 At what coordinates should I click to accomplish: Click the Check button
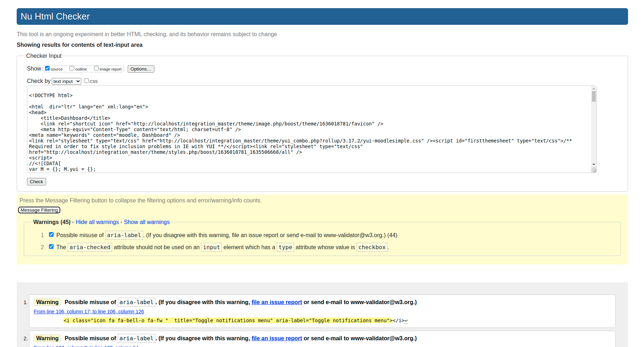(x=37, y=181)
